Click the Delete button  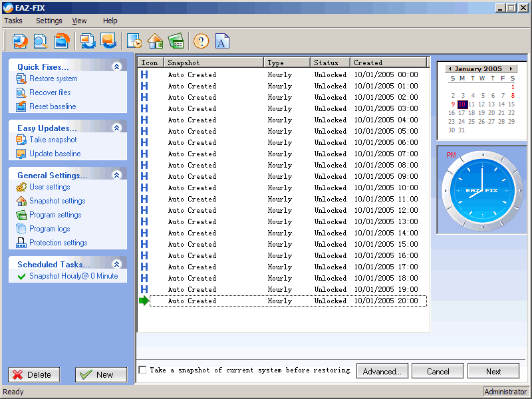(x=34, y=374)
